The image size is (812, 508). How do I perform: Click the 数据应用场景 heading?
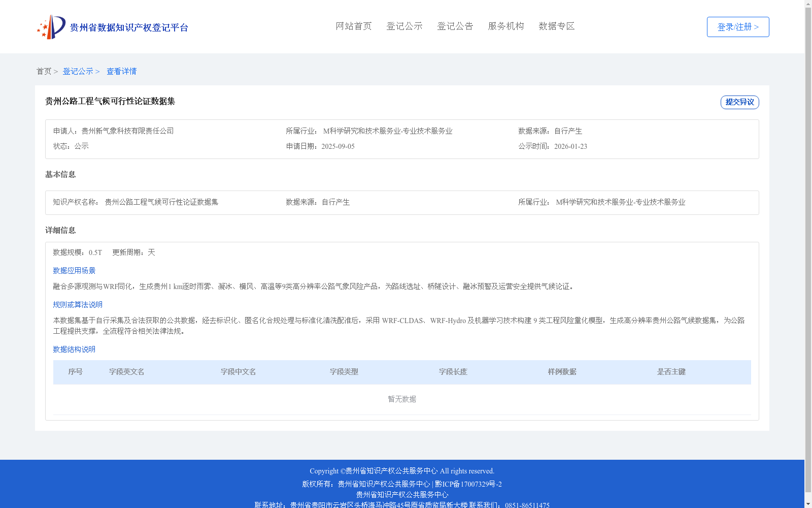(74, 271)
